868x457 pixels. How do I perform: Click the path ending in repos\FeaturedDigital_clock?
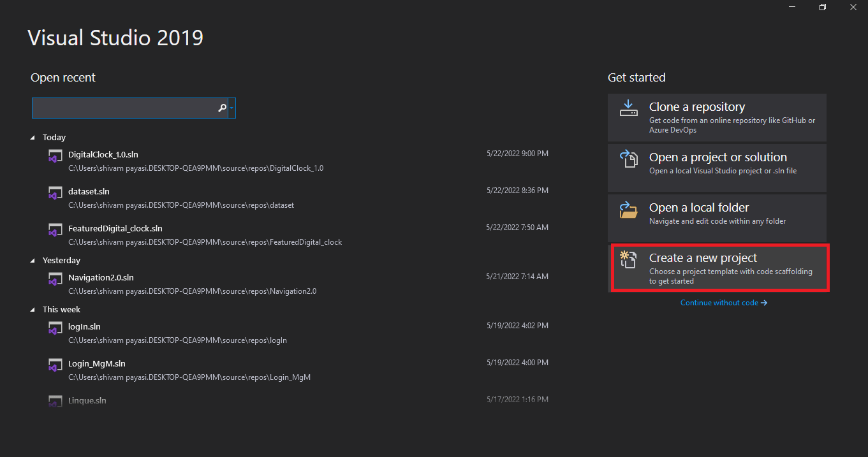click(205, 242)
